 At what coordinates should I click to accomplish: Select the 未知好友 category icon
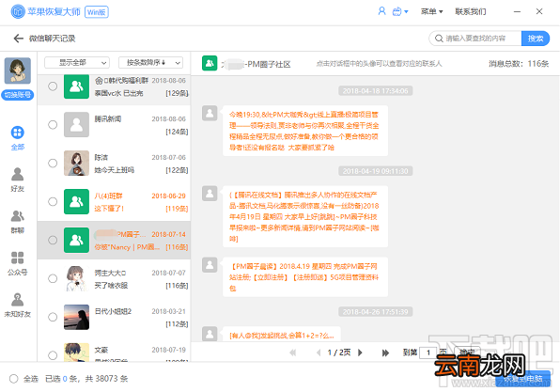(18, 300)
